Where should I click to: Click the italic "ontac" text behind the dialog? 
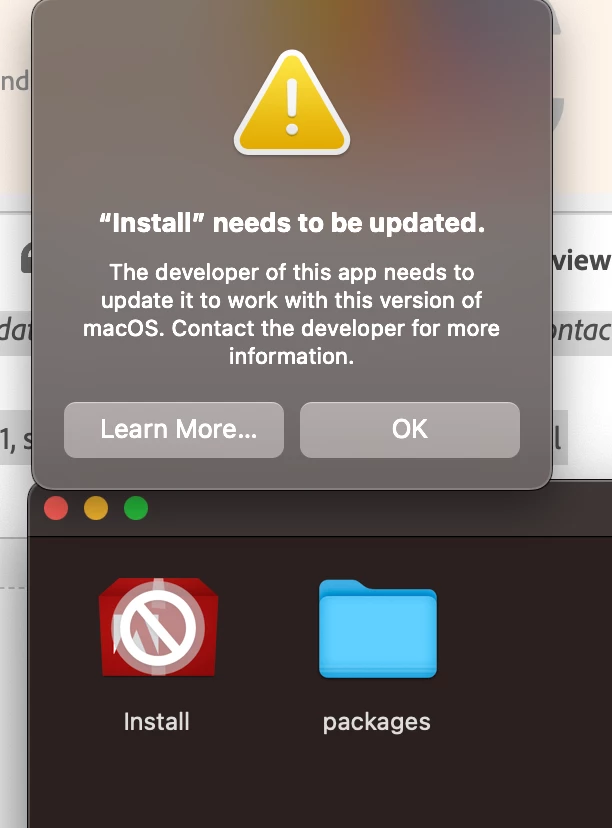click(582, 330)
